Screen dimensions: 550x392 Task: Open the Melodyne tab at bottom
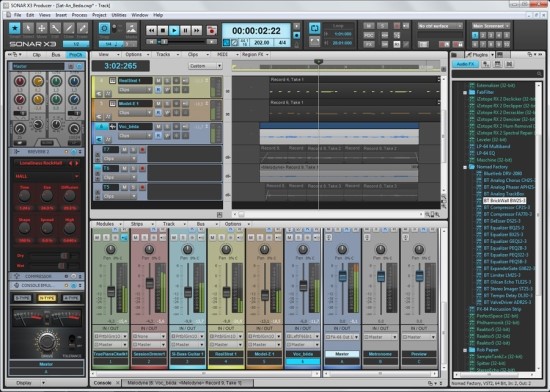[188, 383]
